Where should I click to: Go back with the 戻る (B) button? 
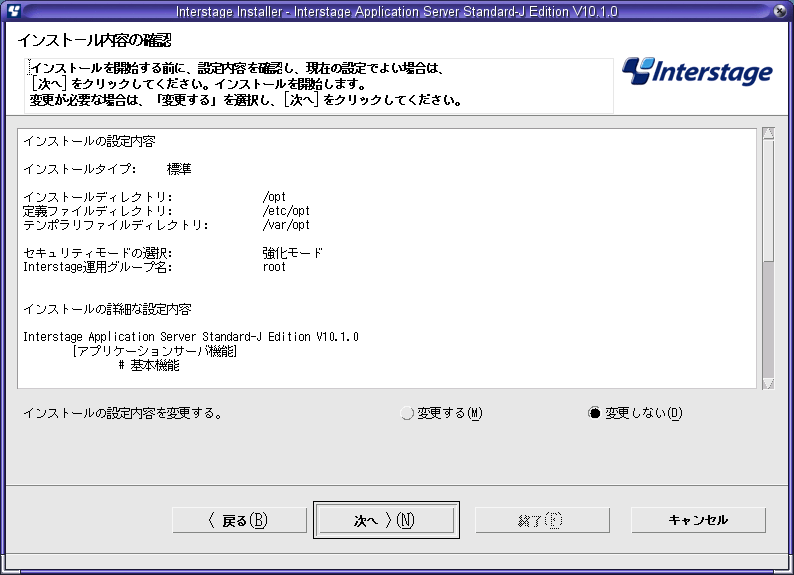pos(240,520)
